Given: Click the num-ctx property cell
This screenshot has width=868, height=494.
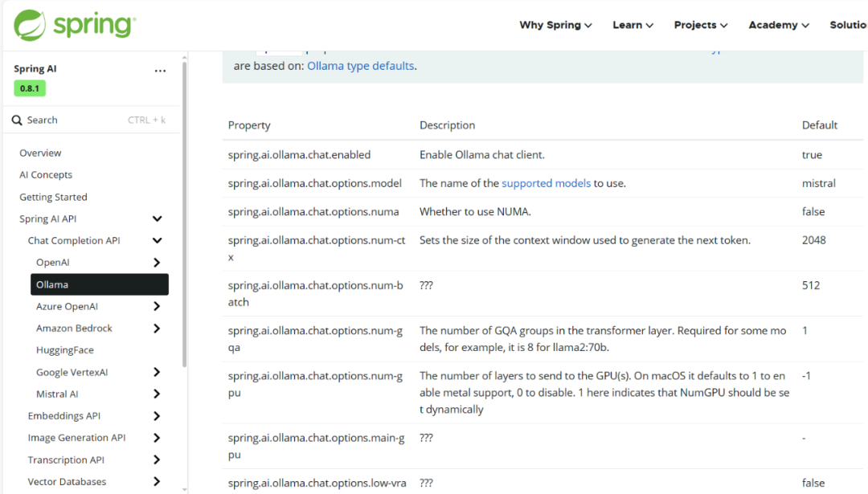Looking at the screenshot, I should (317, 248).
